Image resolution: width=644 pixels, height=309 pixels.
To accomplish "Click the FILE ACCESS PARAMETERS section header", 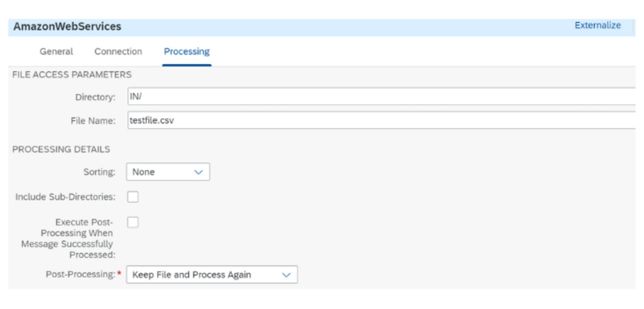I will point(72,74).
